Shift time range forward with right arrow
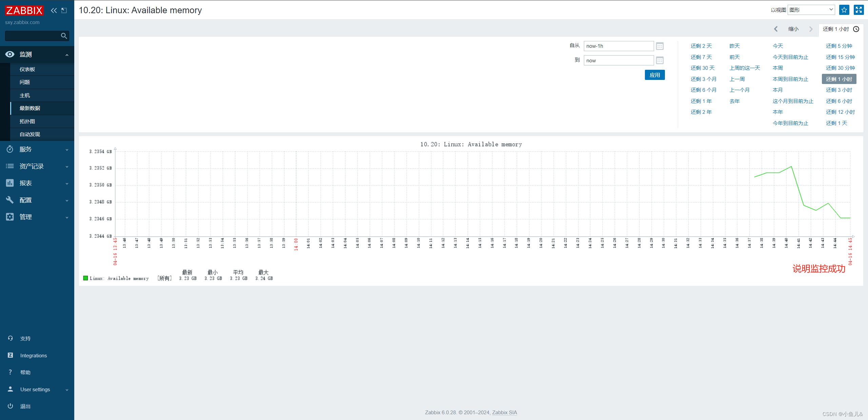 [811, 29]
